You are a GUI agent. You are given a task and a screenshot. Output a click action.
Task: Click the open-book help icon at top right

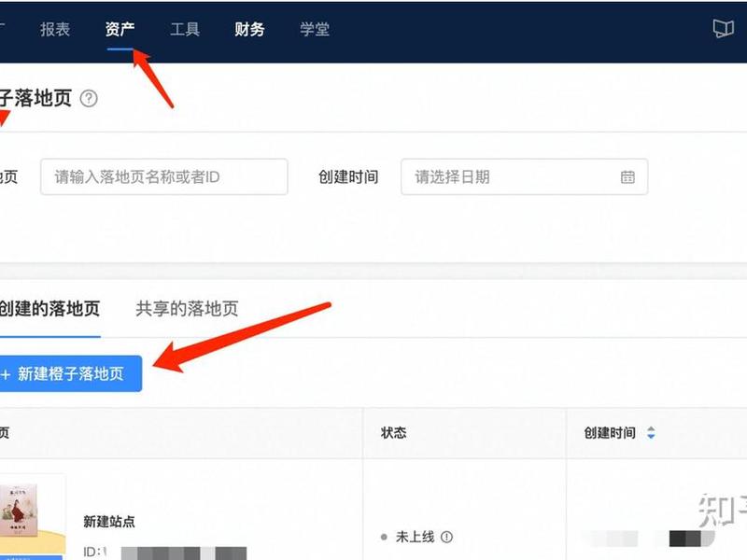tap(723, 29)
